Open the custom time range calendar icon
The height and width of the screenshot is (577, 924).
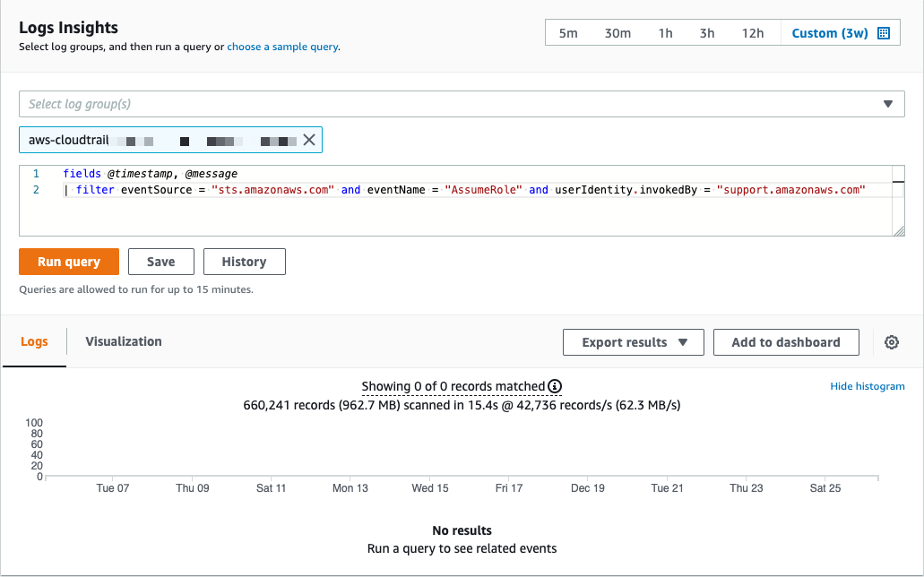(x=884, y=33)
